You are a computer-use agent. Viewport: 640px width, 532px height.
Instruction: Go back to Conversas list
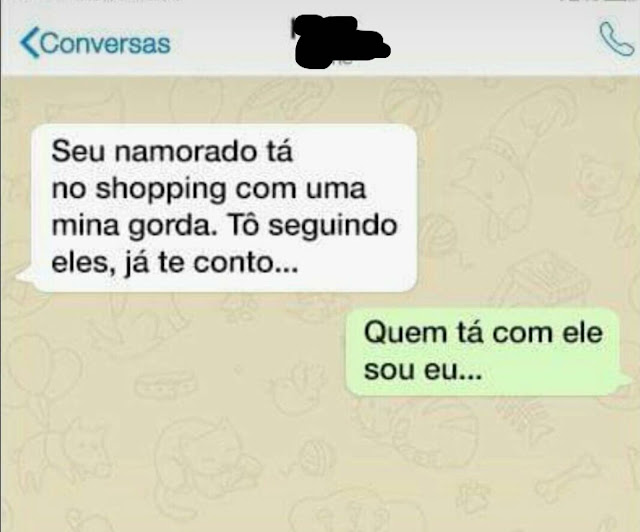pyautogui.click(x=95, y=43)
